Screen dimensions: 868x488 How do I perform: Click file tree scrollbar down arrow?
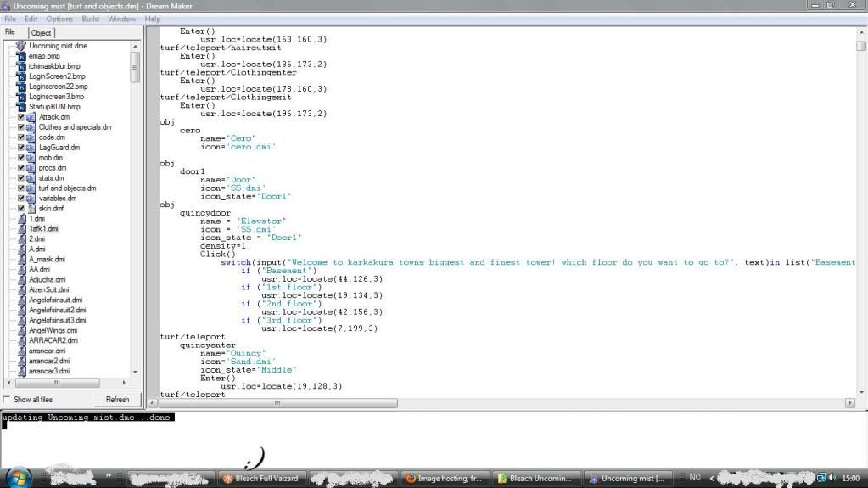[135, 372]
